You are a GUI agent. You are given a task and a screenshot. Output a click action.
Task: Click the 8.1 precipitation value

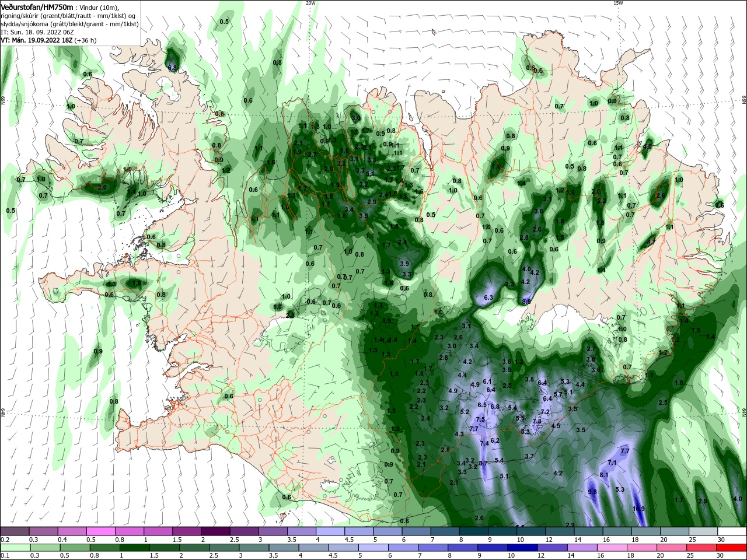[x=604, y=475]
